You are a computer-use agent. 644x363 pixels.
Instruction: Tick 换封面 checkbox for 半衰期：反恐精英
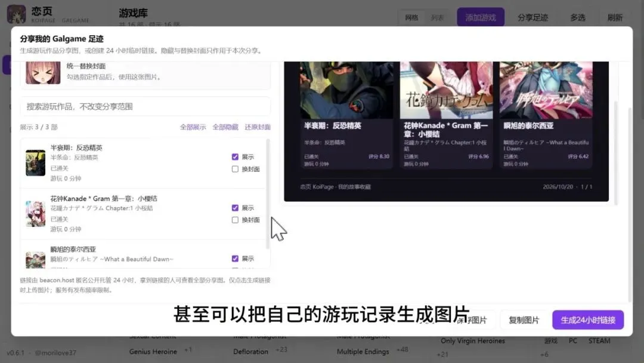(235, 169)
